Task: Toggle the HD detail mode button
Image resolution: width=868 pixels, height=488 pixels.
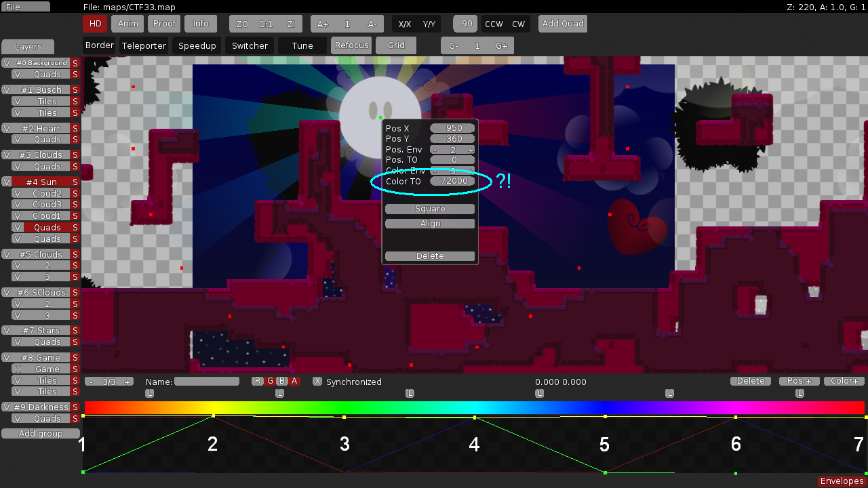Action: click(96, 24)
